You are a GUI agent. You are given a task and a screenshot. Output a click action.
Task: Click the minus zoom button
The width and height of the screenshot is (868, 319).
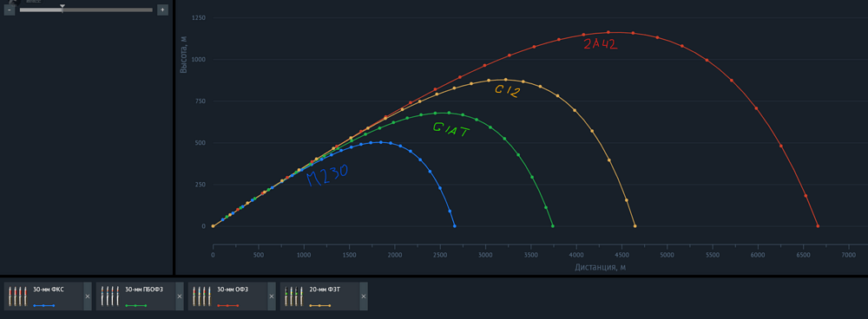[10, 10]
